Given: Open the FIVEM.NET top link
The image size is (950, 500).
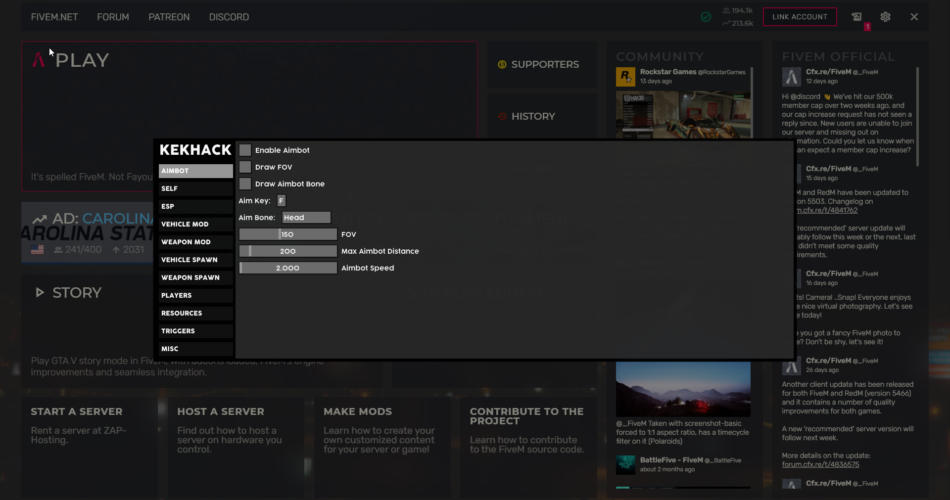Looking at the screenshot, I should coord(55,17).
